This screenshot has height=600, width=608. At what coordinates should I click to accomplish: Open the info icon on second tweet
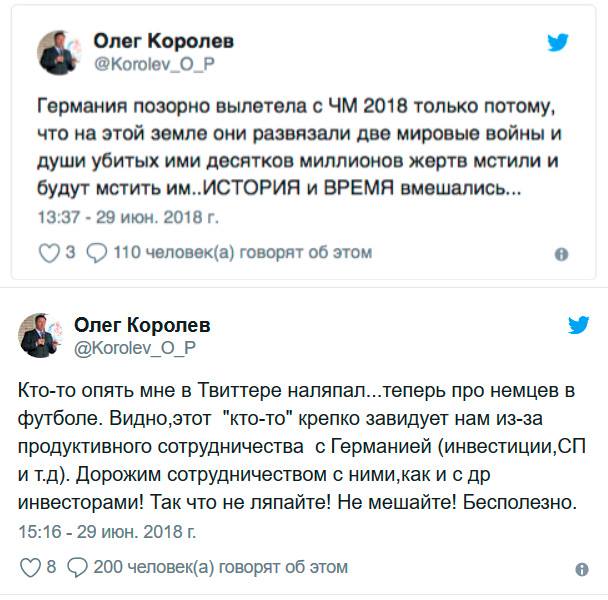point(581,569)
